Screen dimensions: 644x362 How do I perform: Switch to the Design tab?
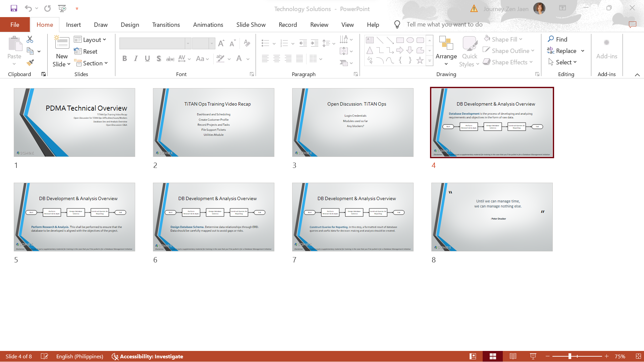click(130, 25)
